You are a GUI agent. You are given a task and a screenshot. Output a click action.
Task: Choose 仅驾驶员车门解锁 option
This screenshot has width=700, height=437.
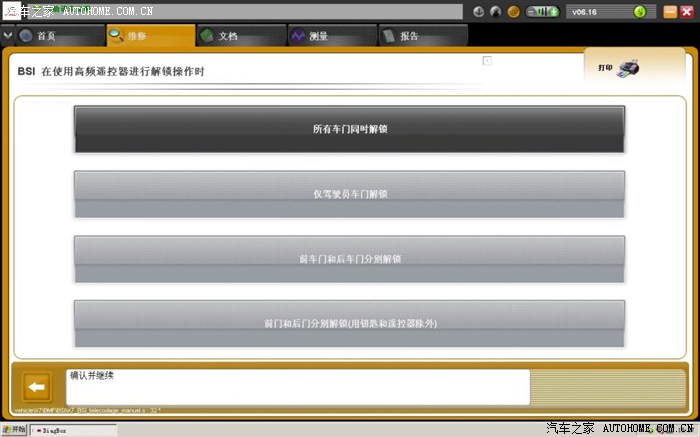[349, 193]
